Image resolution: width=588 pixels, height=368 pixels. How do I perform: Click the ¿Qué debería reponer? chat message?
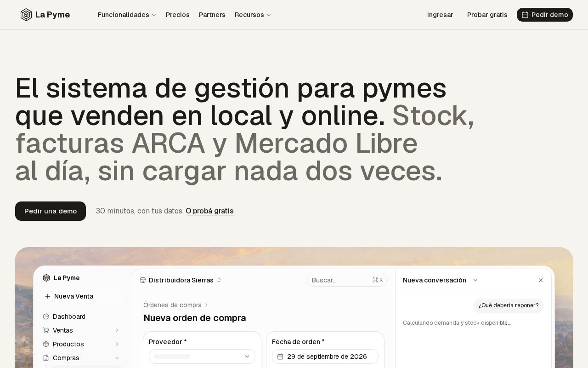tap(509, 305)
